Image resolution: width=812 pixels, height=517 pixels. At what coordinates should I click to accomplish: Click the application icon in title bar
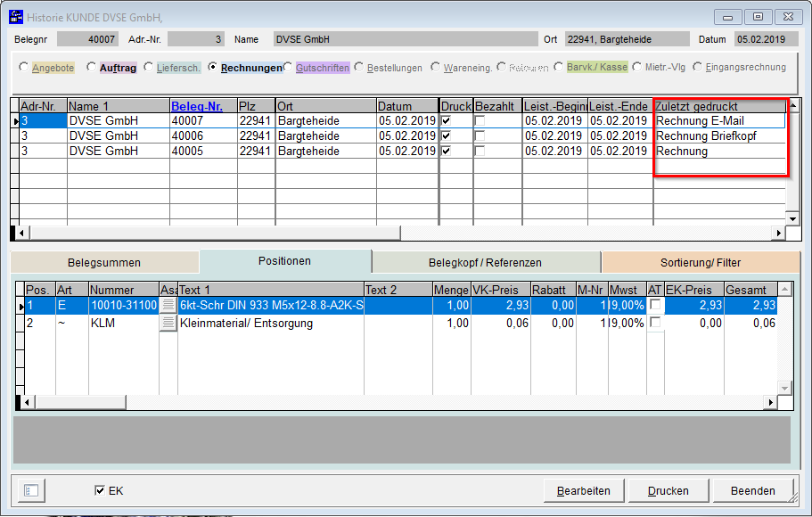(x=15, y=17)
